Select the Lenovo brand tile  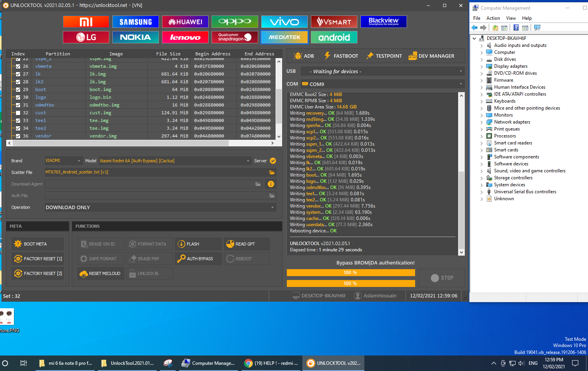pos(185,37)
